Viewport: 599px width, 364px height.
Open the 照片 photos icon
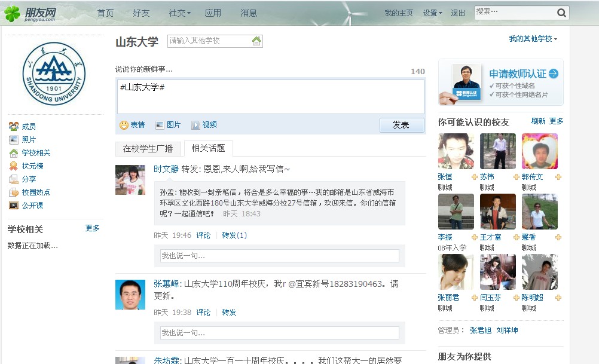[13, 139]
